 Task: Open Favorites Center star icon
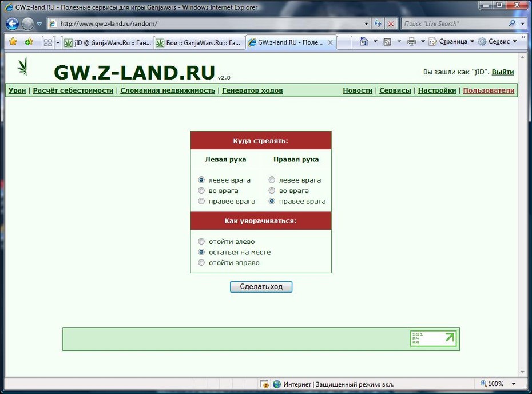(13, 42)
